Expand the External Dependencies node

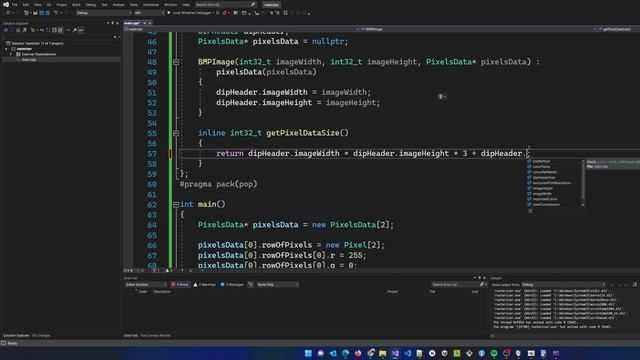point(11,54)
